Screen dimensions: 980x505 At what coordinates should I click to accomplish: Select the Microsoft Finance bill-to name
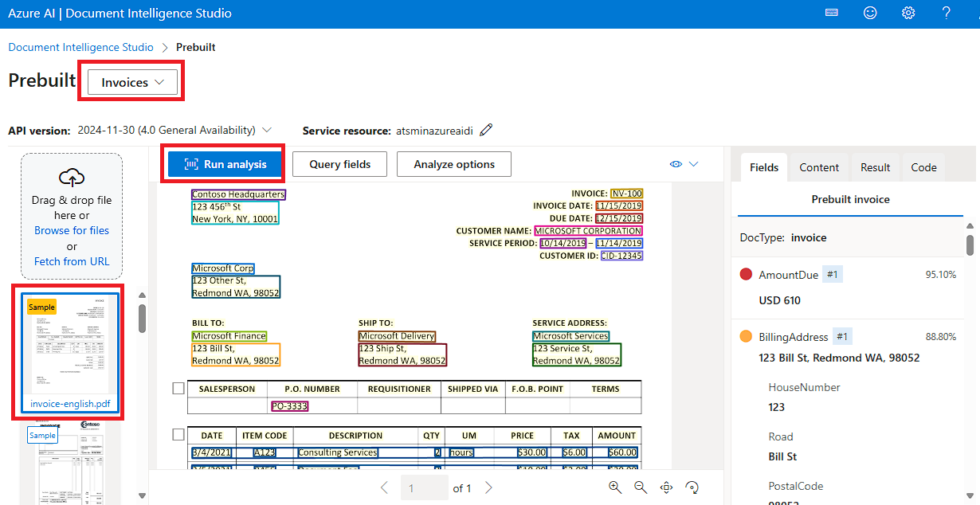[229, 336]
